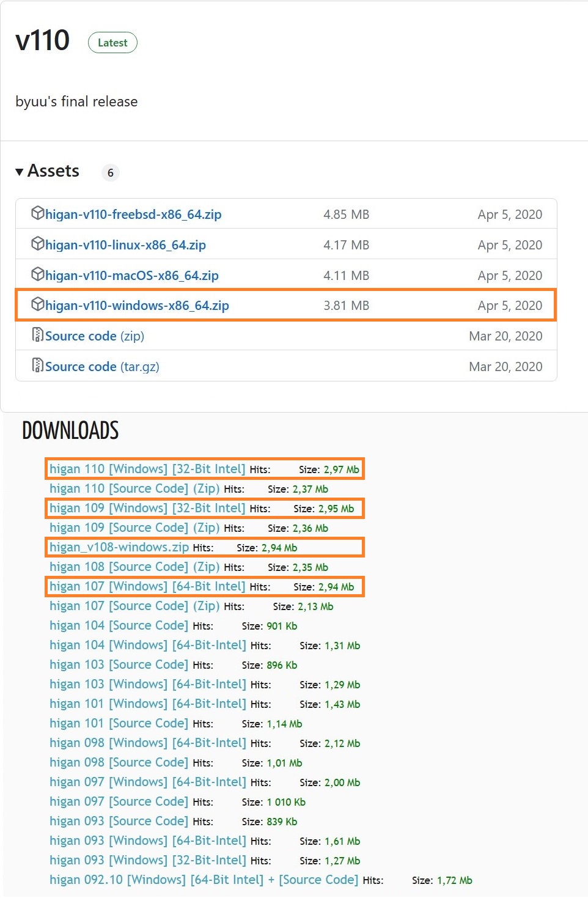
Task: Click the 3.81 MB file size
Action: [347, 306]
